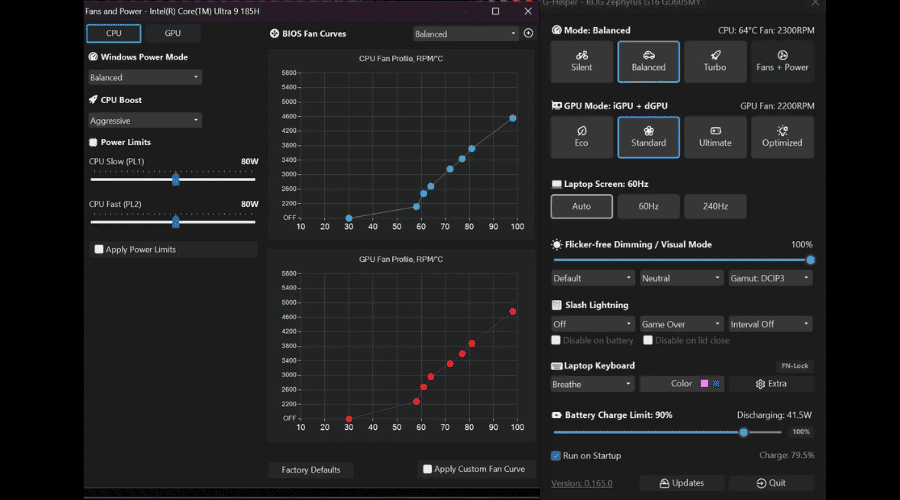Open the Gamut: DCIP3 dropdown

pos(770,278)
